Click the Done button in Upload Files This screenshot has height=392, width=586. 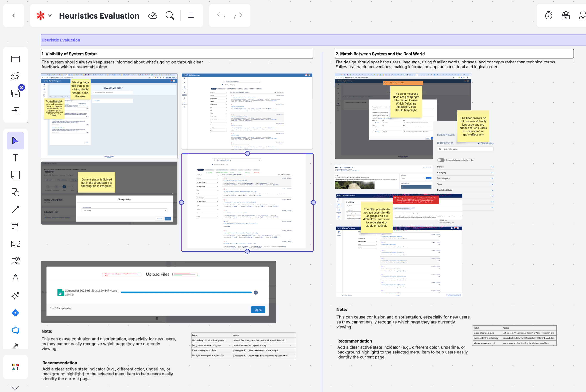click(x=258, y=310)
